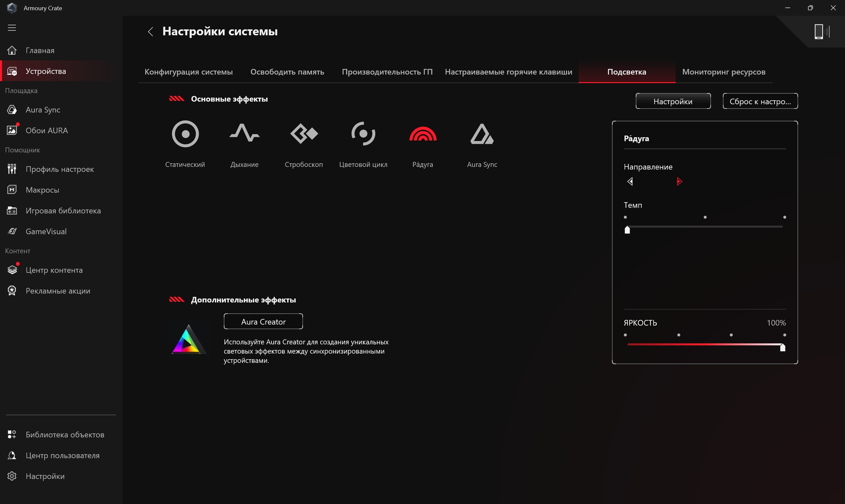
Task: Click the device icon in the top-right corner
Action: pyautogui.click(x=822, y=32)
